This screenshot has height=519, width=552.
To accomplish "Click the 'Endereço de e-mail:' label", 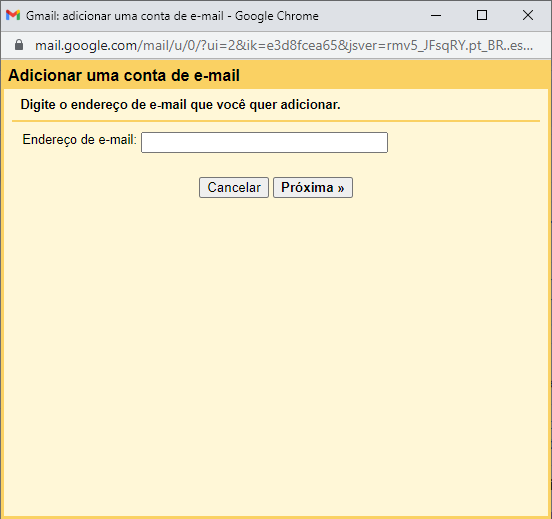I will [80, 139].
